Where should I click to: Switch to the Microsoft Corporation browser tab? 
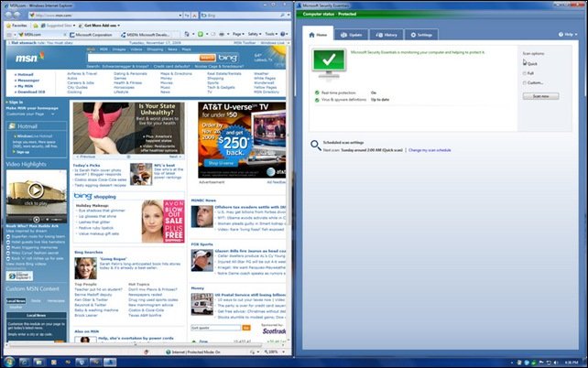(x=93, y=35)
